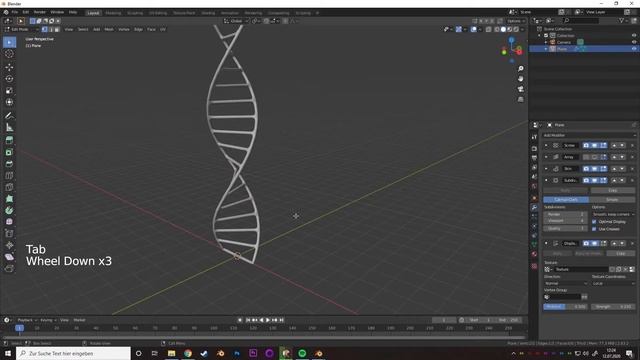The image size is (640, 360).
Task: Open the Vertex menu in viewport header
Action: pos(124,29)
